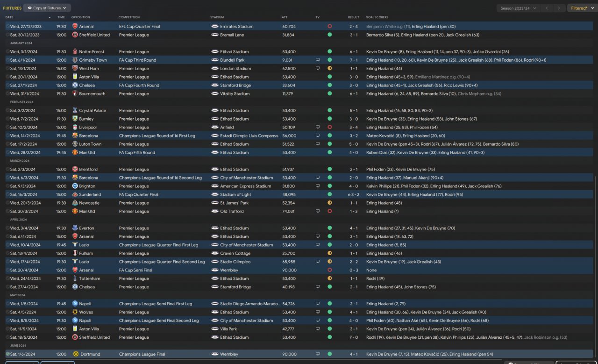Click the stadium icon beside Stadio Olimpico
The height and width of the screenshot is (364, 598).
[x=215, y=262]
